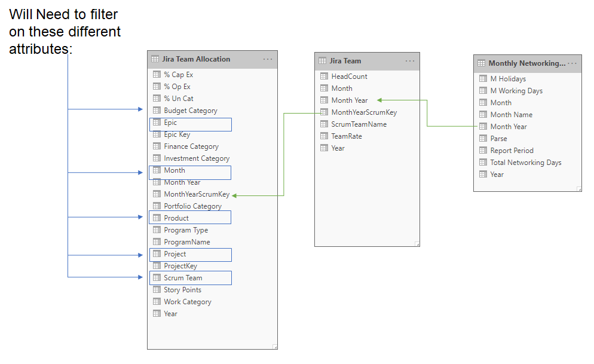Click the field icon next to Month Name

483,114
